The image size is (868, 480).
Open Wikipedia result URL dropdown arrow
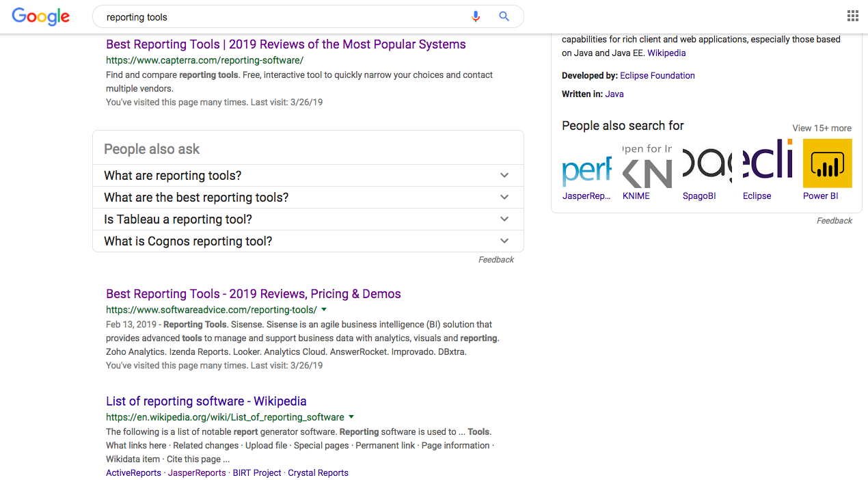351,417
